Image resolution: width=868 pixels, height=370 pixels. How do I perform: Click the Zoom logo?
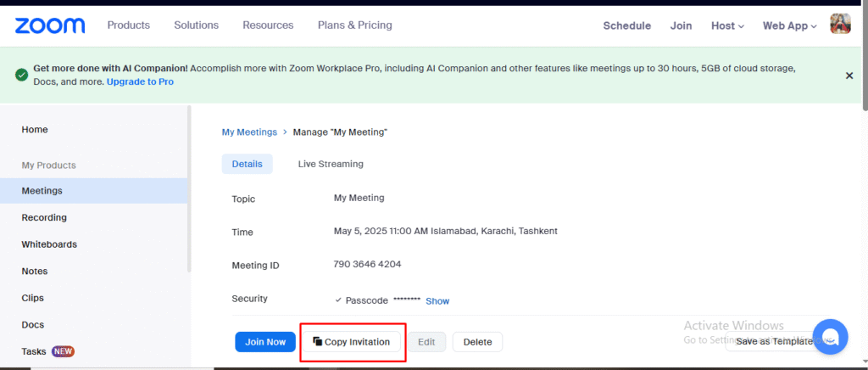point(50,25)
